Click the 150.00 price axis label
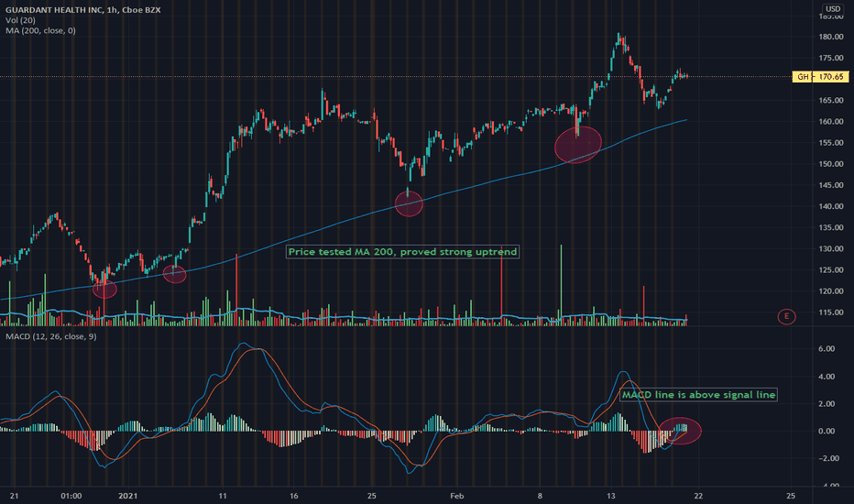 coord(831,164)
